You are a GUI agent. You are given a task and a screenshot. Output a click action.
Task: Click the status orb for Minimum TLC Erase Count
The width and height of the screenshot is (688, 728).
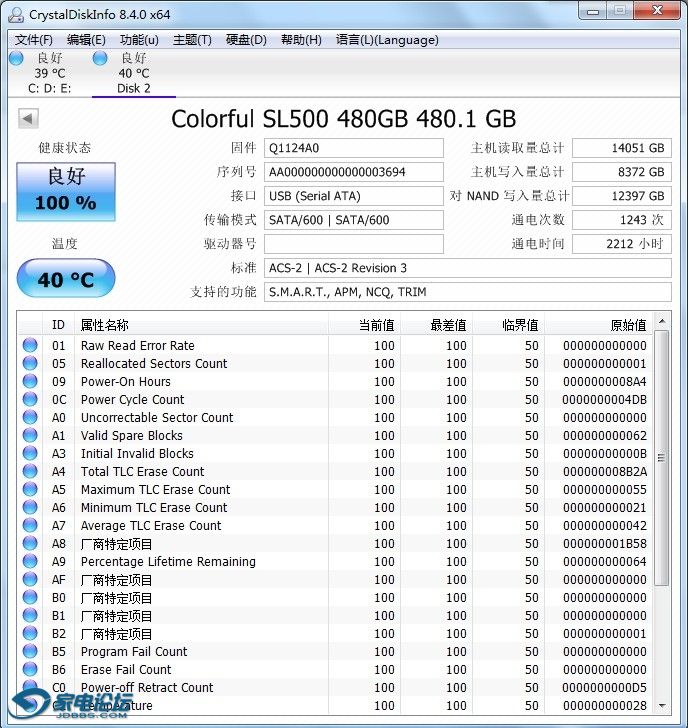(x=30, y=507)
